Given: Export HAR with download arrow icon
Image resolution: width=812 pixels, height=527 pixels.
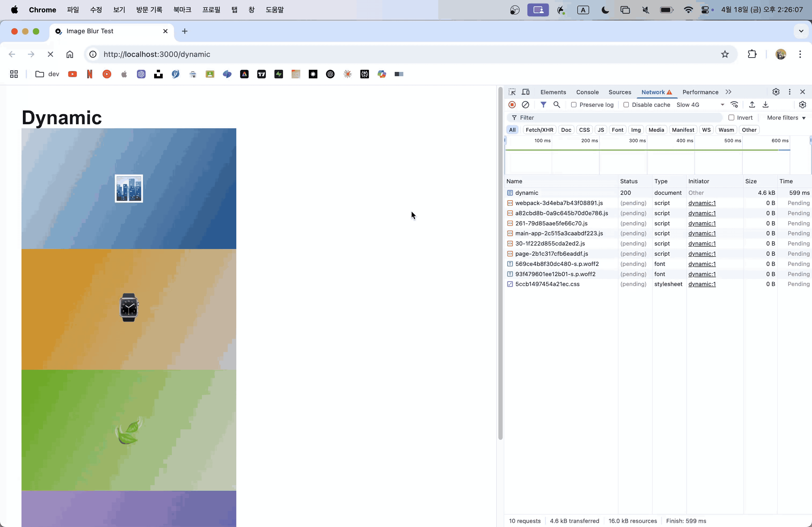Looking at the screenshot, I should (766, 105).
